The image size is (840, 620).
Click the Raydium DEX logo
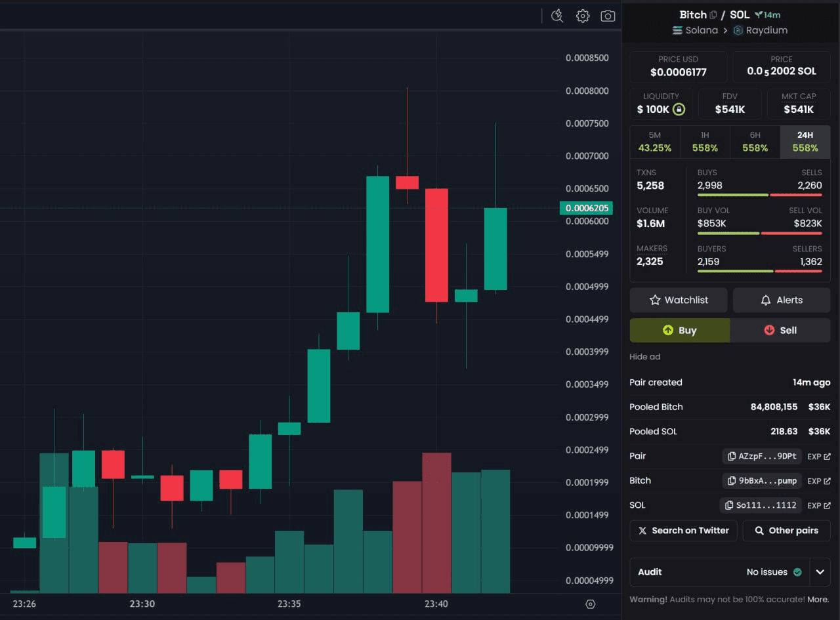pos(738,30)
